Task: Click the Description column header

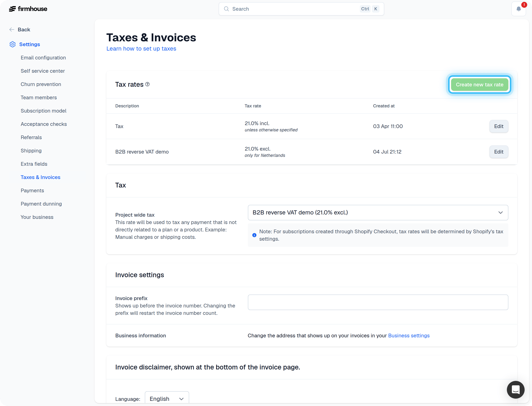Action: pyautogui.click(x=127, y=106)
